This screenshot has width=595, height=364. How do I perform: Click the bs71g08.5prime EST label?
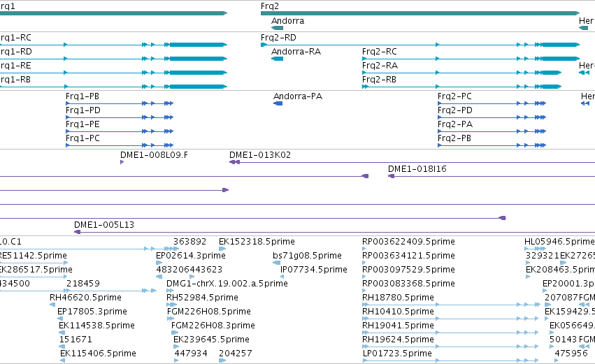click(307, 256)
